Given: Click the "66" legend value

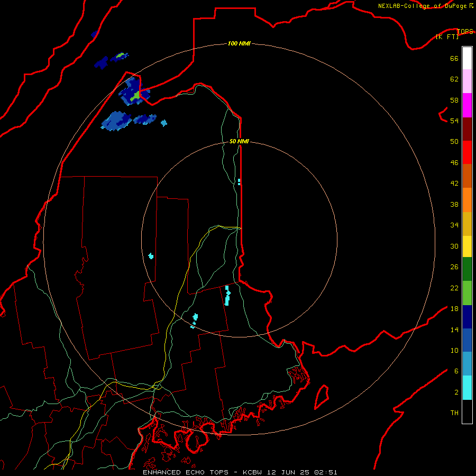Looking at the screenshot, I should coord(454,58).
